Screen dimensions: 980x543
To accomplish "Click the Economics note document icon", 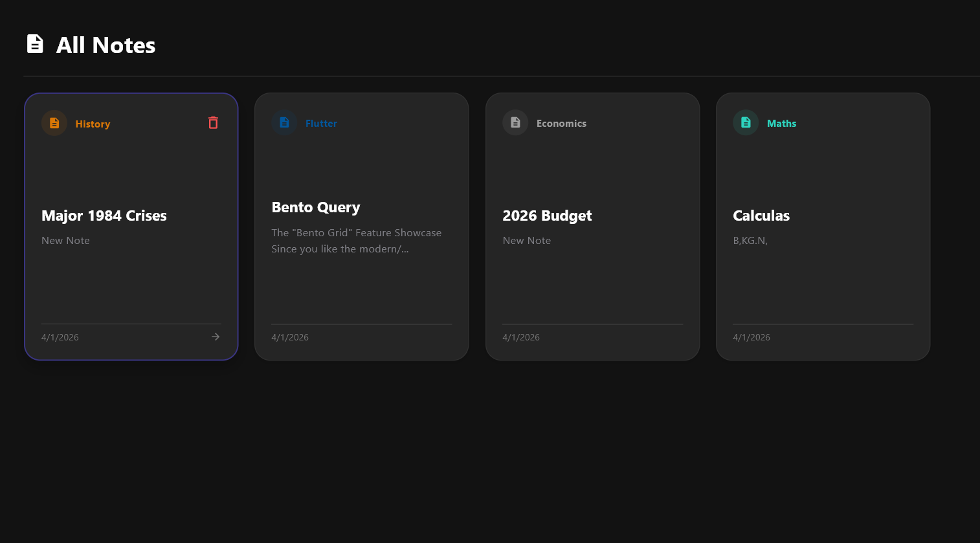I will pyautogui.click(x=515, y=122).
